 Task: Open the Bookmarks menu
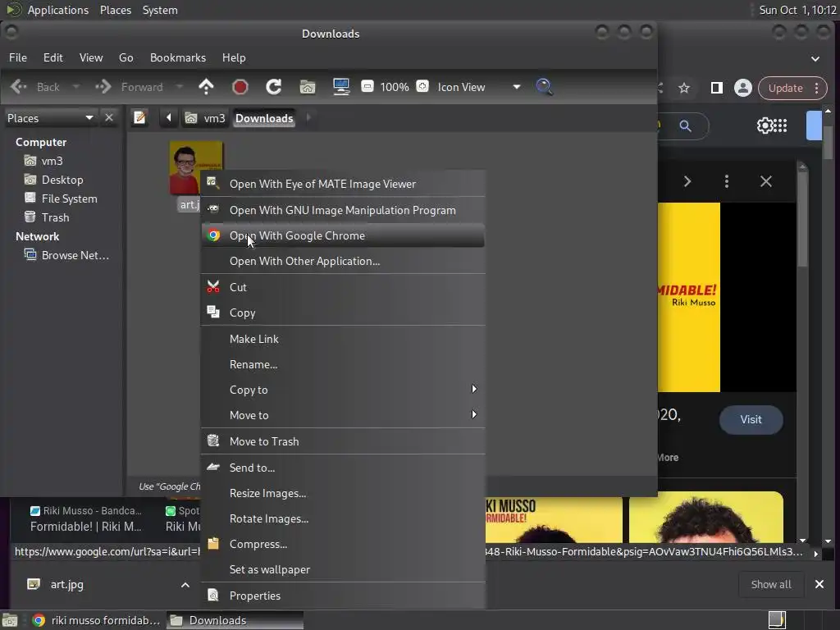[178, 57]
